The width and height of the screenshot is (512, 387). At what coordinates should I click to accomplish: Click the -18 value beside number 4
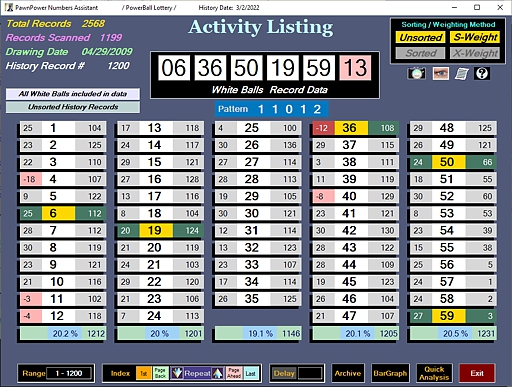click(31, 179)
